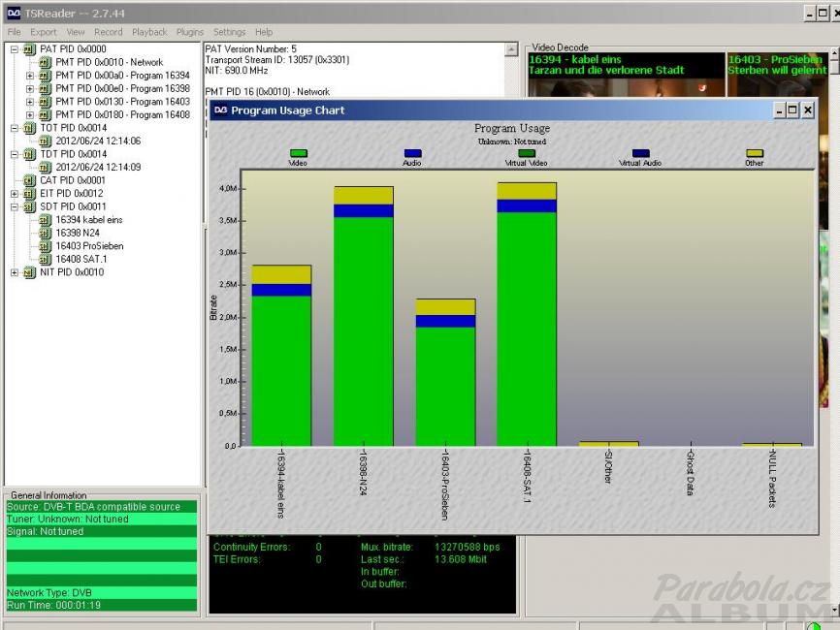Viewport: 840px width, 630px height.
Task: Expand the EIT PID 0x0012 node
Action: coord(15,194)
